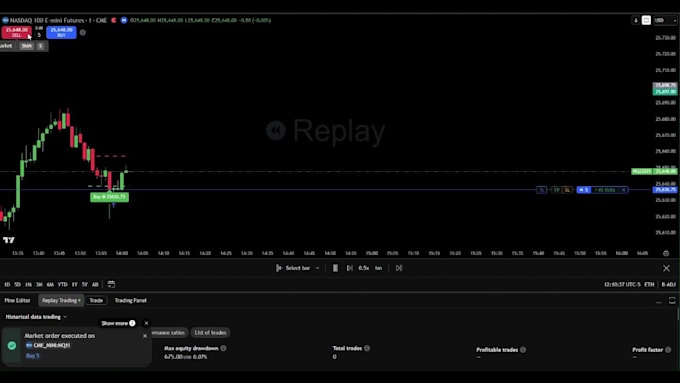Screen dimensions: 680x383
Task: Close the replay toolbar with X
Action: pos(667,268)
